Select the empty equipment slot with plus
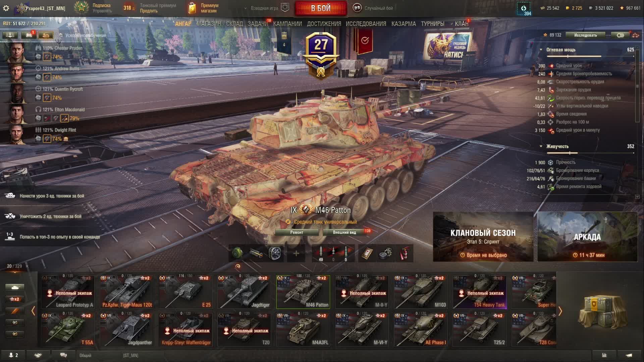The image size is (644, 362). pyautogui.click(x=296, y=253)
